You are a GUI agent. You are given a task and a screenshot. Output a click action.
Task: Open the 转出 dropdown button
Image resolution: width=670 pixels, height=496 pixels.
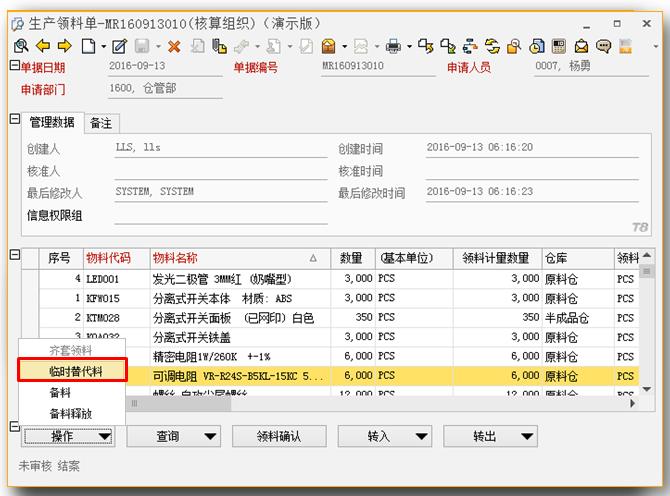point(491,436)
